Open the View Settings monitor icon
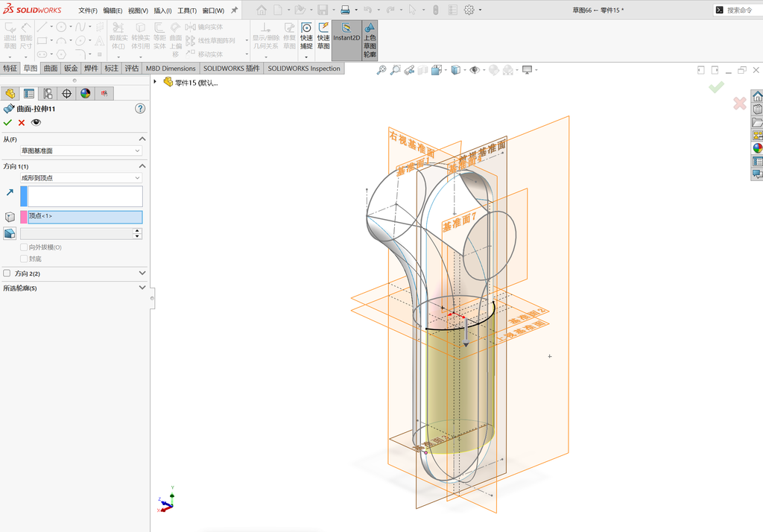Screen dimensions: 763x532 (x=527, y=70)
